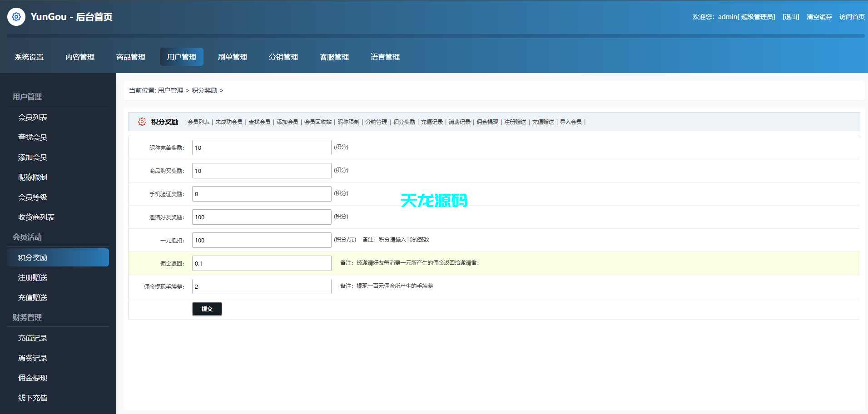The image size is (868, 414).
Task: Open 注册赠送 under 会员活动
Action: 32,277
